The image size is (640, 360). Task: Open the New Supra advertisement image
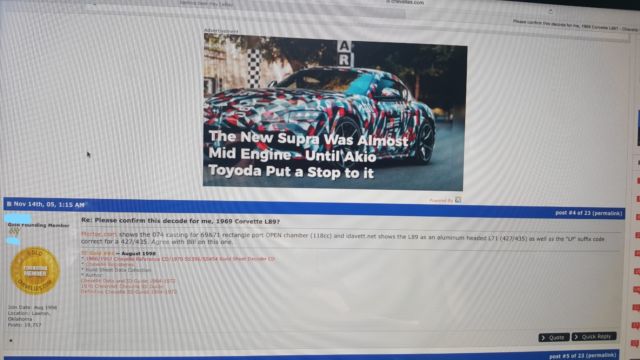point(334,111)
